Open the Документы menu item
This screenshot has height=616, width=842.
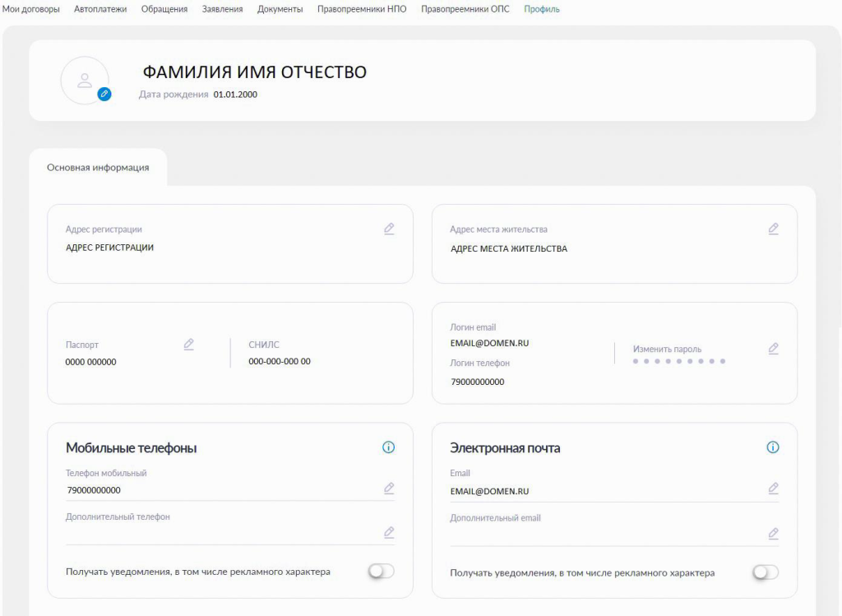(x=280, y=9)
